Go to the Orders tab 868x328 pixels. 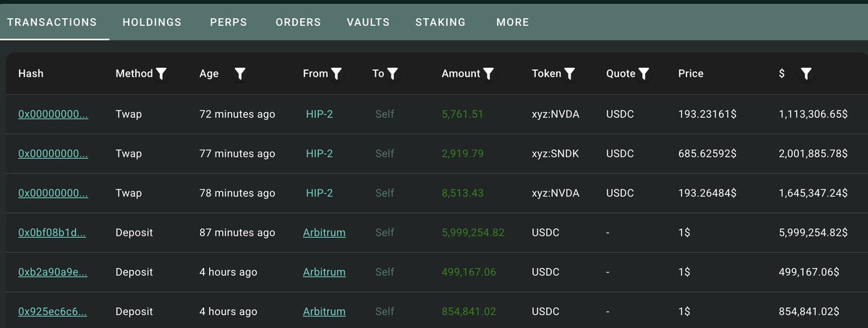(x=298, y=22)
